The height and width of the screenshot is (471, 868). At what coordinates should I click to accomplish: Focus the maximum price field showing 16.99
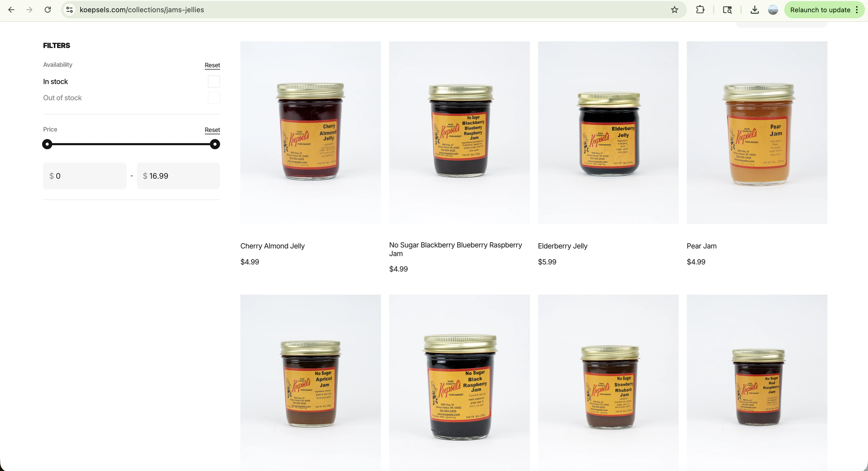178,176
